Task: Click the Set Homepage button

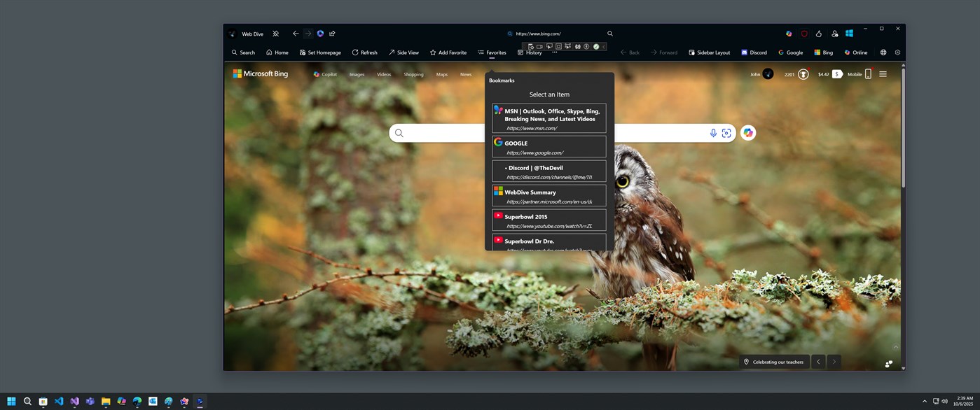Action: point(320,52)
